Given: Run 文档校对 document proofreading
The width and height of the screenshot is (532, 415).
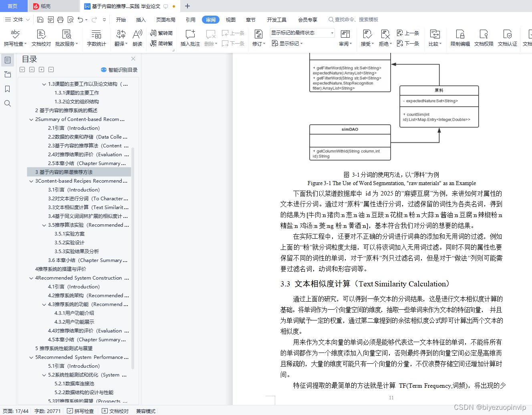Looking at the screenshot, I should click(x=41, y=38).
